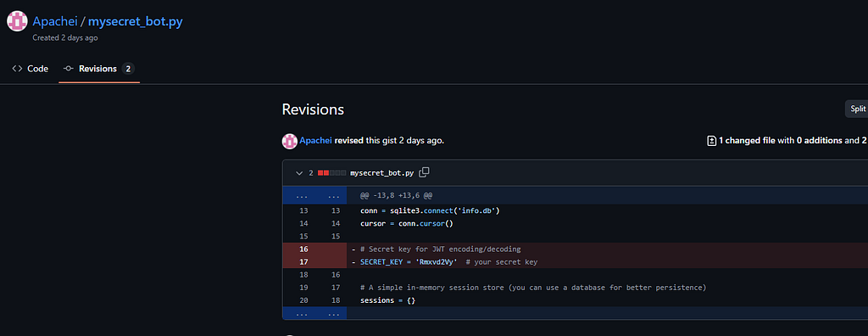The width and height of the screenshot is (868, 336).
Task: Click deleted line number 17
Action: pos(303,261)
